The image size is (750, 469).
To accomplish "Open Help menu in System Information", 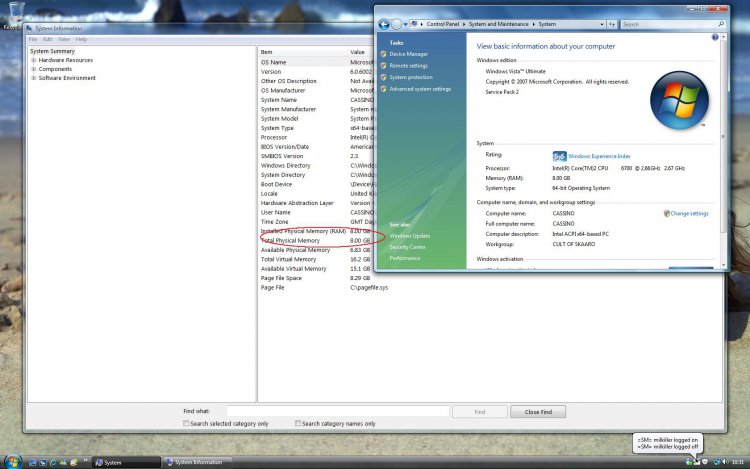I will click(x=81, y=40).
